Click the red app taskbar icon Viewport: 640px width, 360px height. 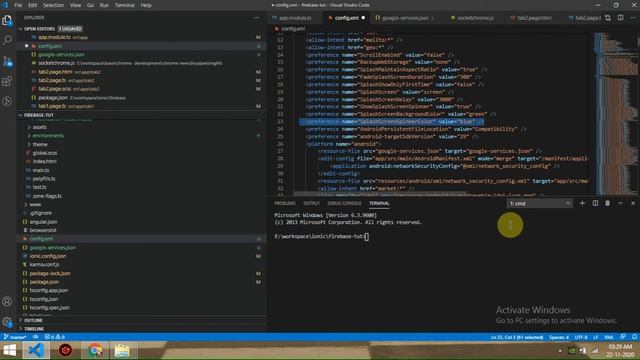(x=65, y=351)
